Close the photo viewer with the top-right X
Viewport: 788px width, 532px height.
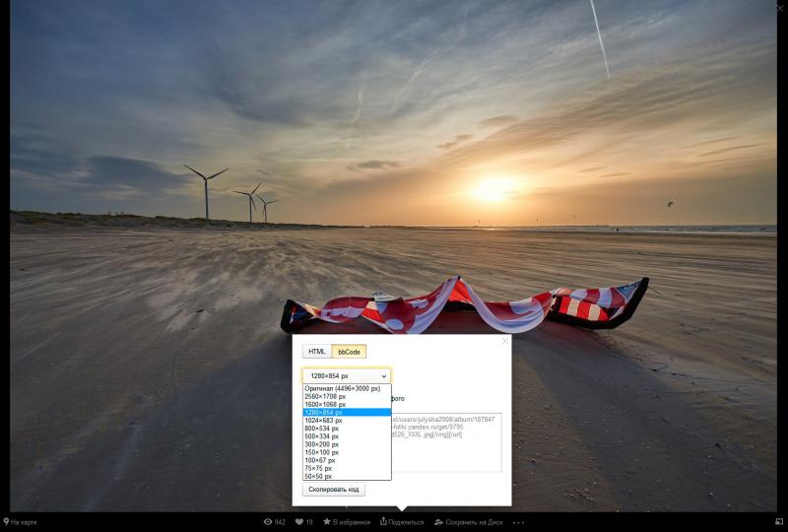click(x=781, y=7)
